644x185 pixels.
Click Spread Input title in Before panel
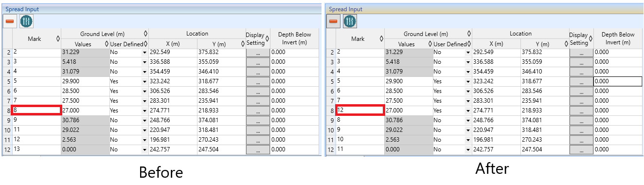tap(22, 9)
